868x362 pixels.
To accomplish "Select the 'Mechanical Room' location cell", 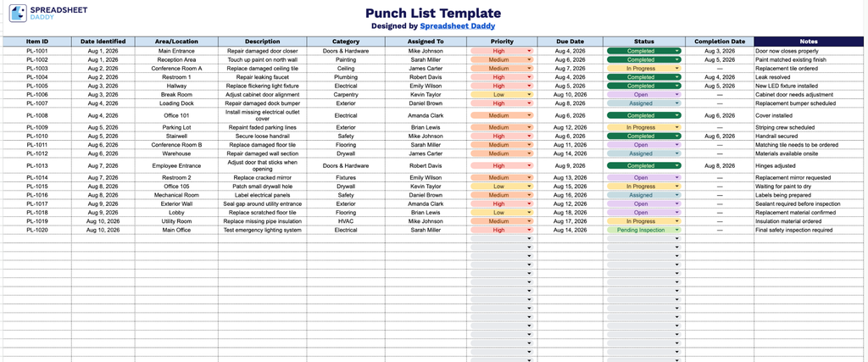I will point(176,195).
